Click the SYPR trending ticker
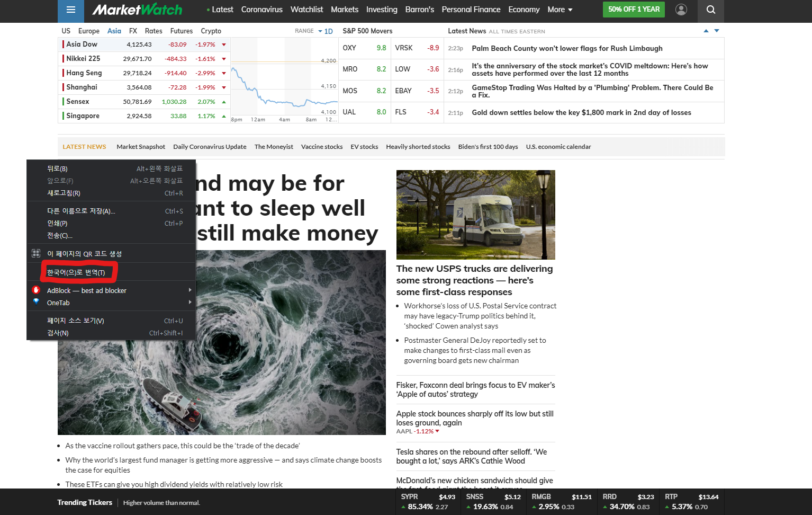The image size is (812, 515). (428, 502)
